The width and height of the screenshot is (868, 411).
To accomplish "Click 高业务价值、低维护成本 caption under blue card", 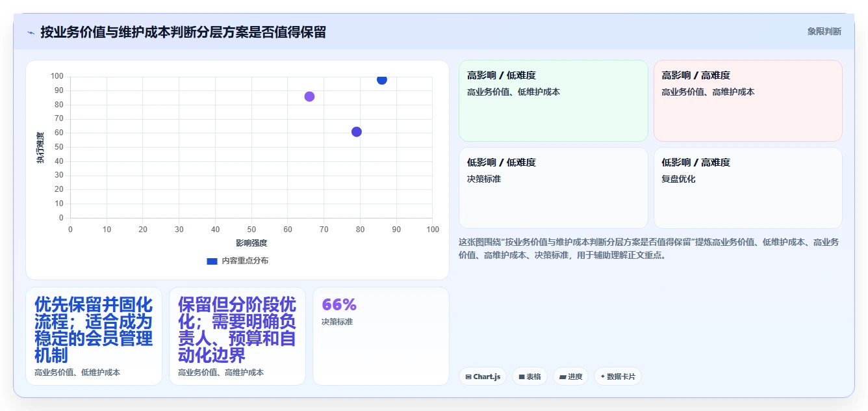I will (77, 373).
